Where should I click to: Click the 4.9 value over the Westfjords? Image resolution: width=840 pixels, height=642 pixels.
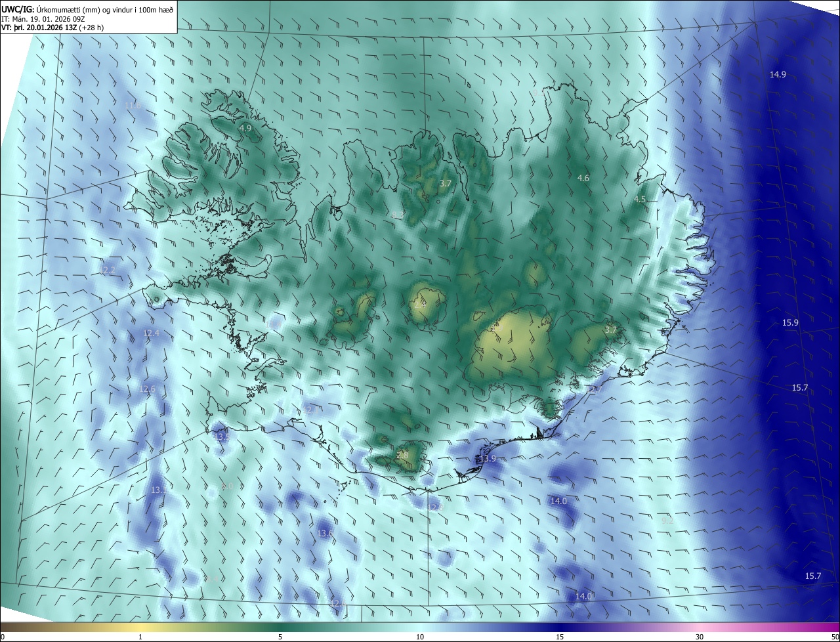pos(245,128)
